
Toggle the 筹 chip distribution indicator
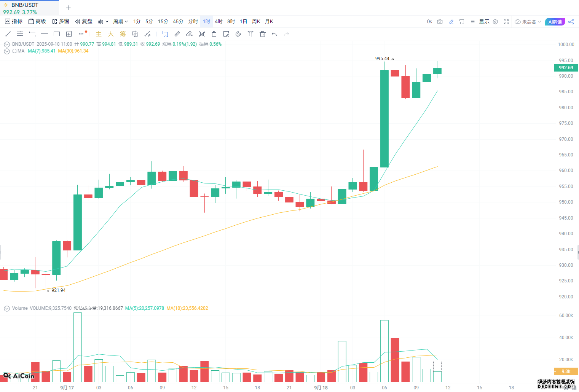[123, 34]
